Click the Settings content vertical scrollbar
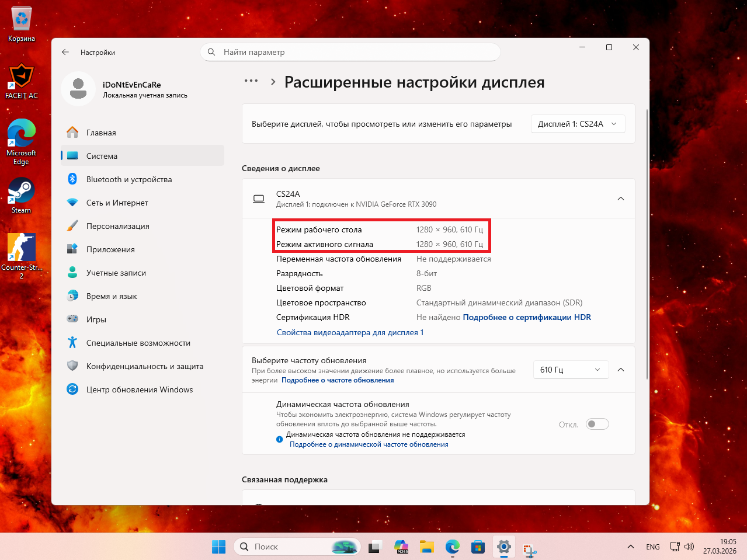The height and width of the screenshot is (560, 747). (647, 245)
